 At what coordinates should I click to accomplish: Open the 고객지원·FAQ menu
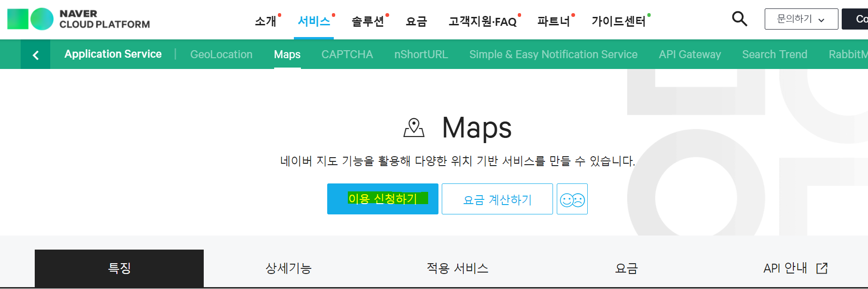[483, 21]
